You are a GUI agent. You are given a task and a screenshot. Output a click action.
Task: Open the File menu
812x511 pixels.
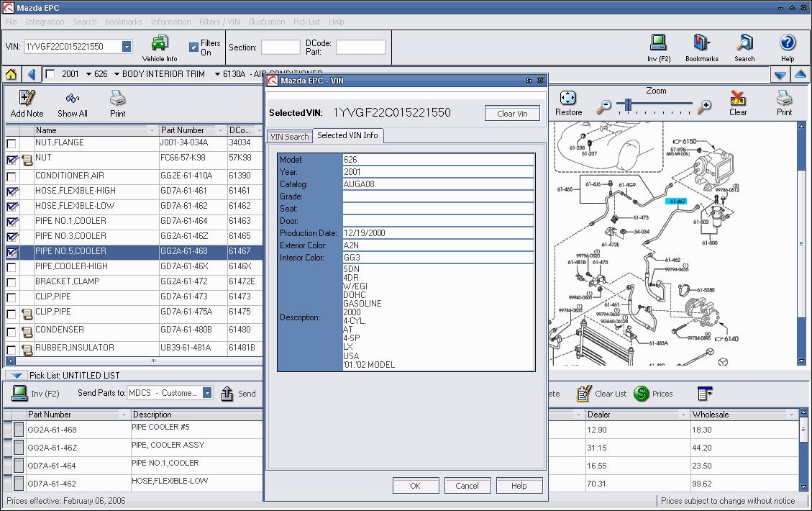click(x=11, y=22)
